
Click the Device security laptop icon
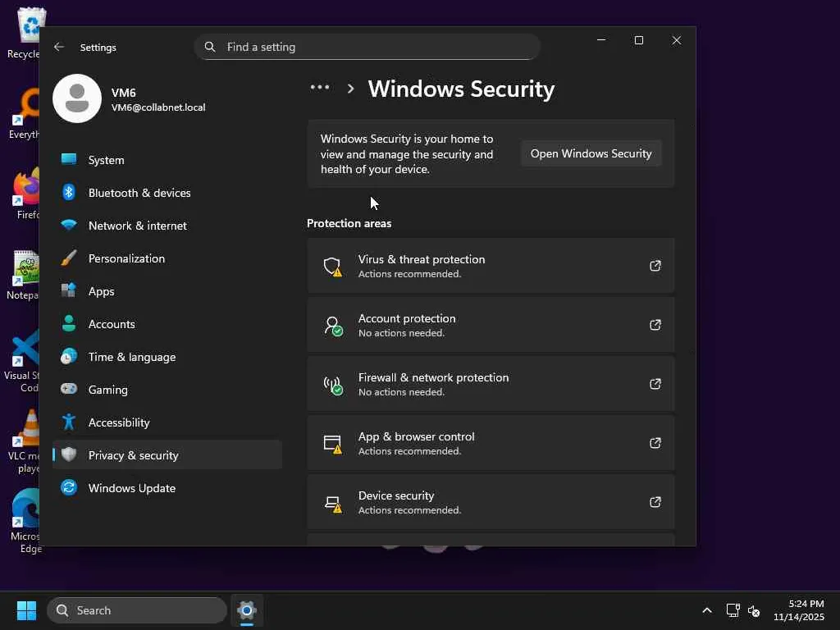tap(333, 504)
